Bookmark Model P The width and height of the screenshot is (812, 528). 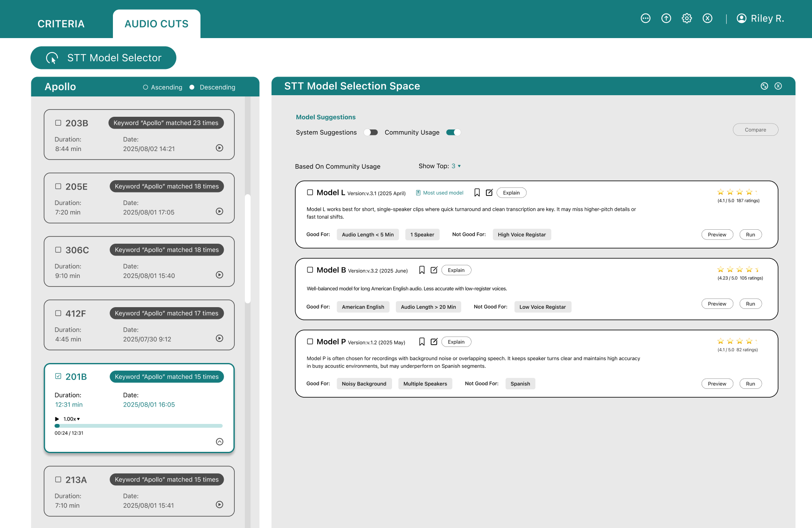pyautogui.click(x=422, y=342)
